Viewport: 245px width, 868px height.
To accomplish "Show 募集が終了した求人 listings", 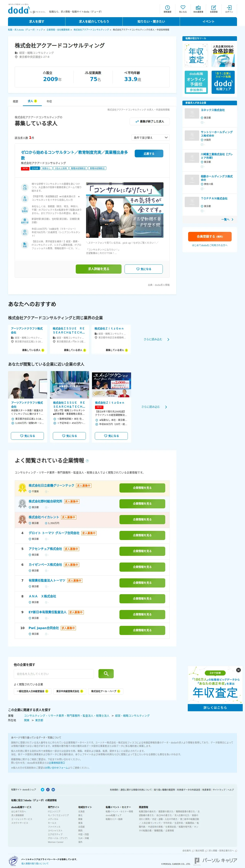I will (150, 122).
